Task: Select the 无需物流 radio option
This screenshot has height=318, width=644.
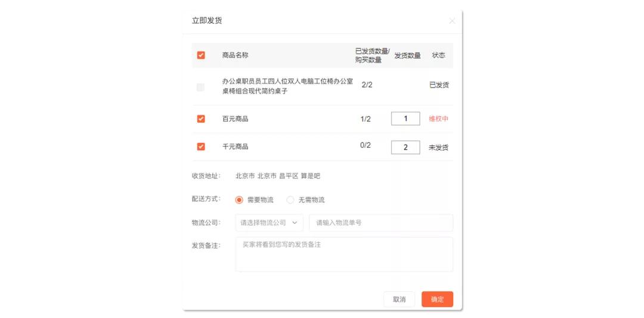Action: [x=290, y=200]
